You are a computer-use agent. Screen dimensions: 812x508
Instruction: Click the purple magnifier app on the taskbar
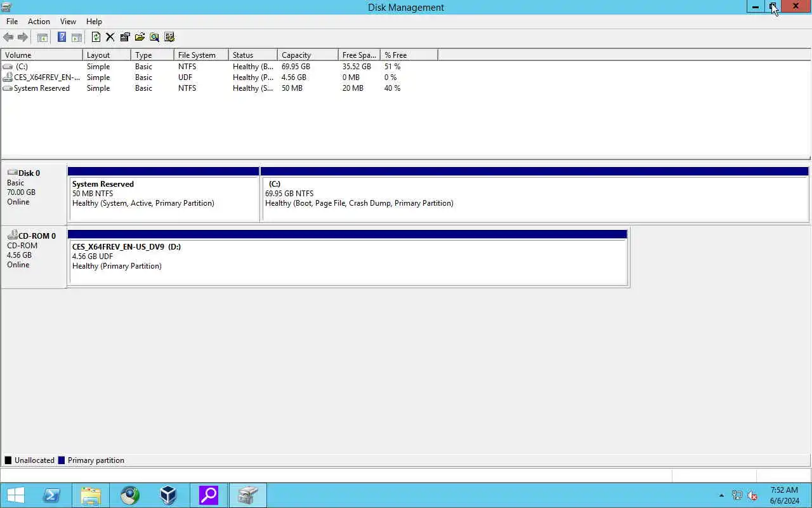click(x=208, y=495)
